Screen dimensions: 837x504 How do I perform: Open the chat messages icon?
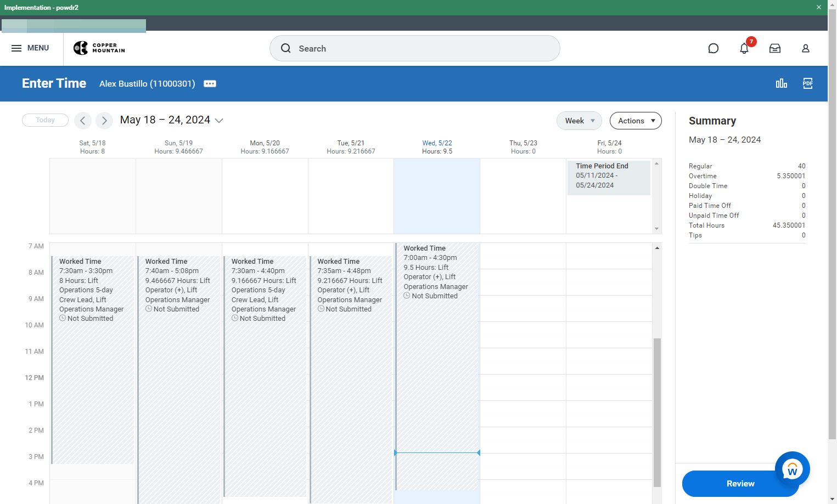tap(713, 48)
